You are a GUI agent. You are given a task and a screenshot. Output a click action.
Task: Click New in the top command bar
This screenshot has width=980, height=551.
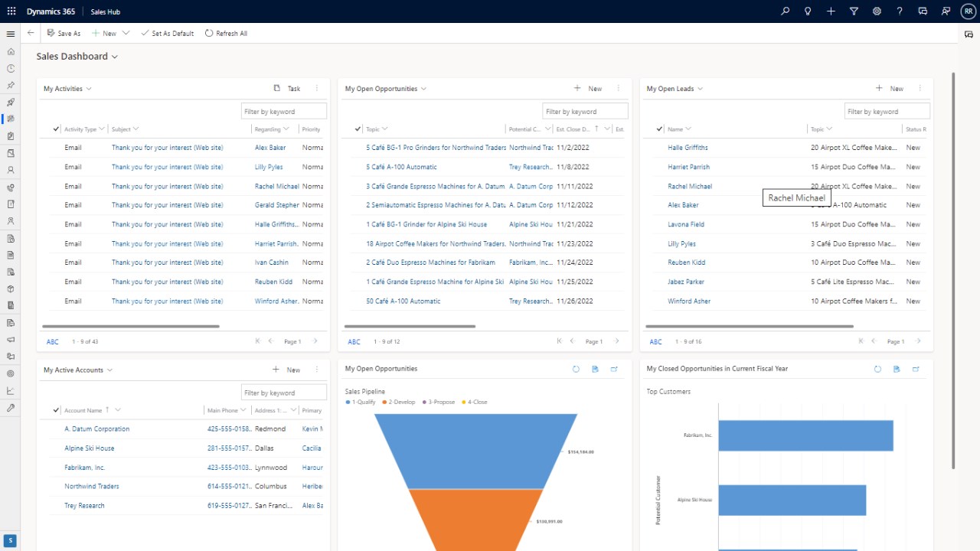click(x=104, y=33)
